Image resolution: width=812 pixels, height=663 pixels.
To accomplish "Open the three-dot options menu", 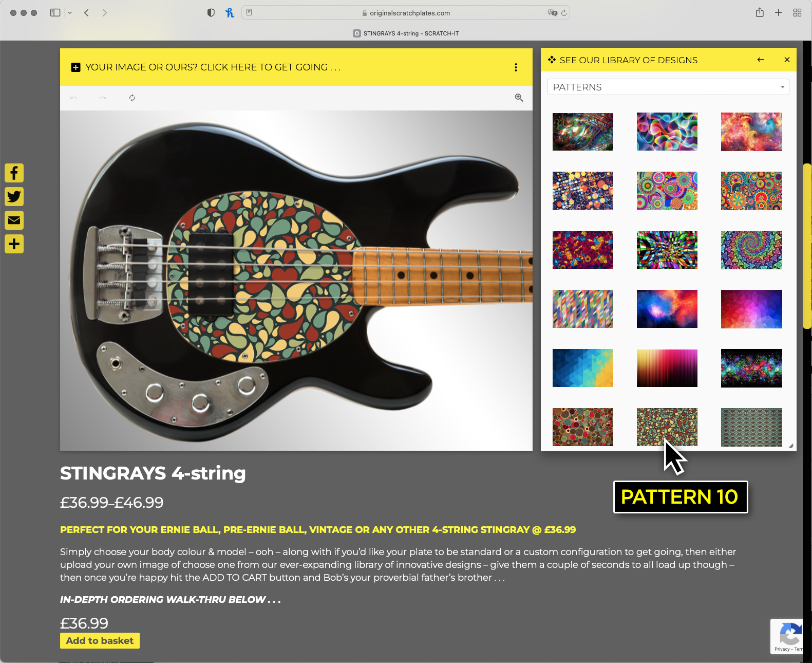I will click(x=516, y=67).
